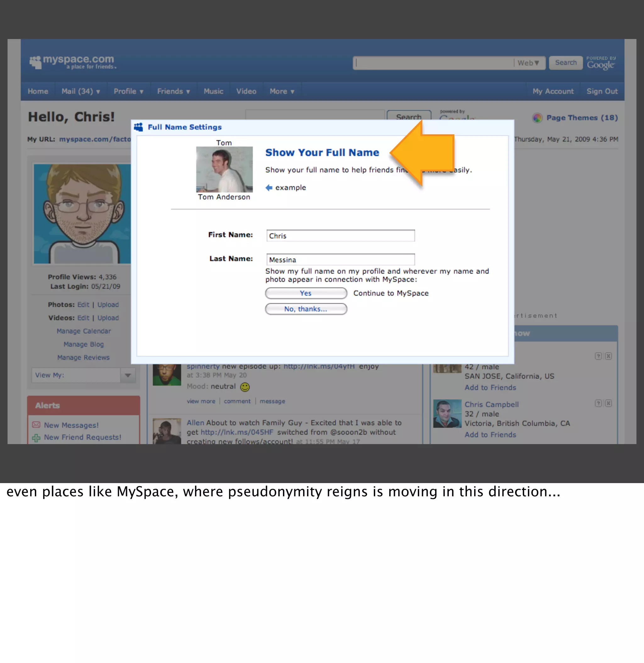
Task: Click the blue example arrow icon
Action: [269, 188]
